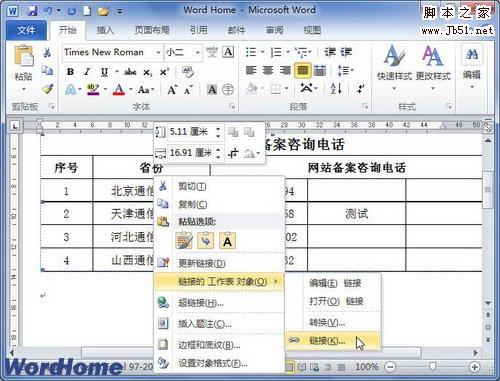Open numbering list dropdown arrow
Image resolution: width=500 pixels, height=381 pixels.
click(x=288, y=52)
